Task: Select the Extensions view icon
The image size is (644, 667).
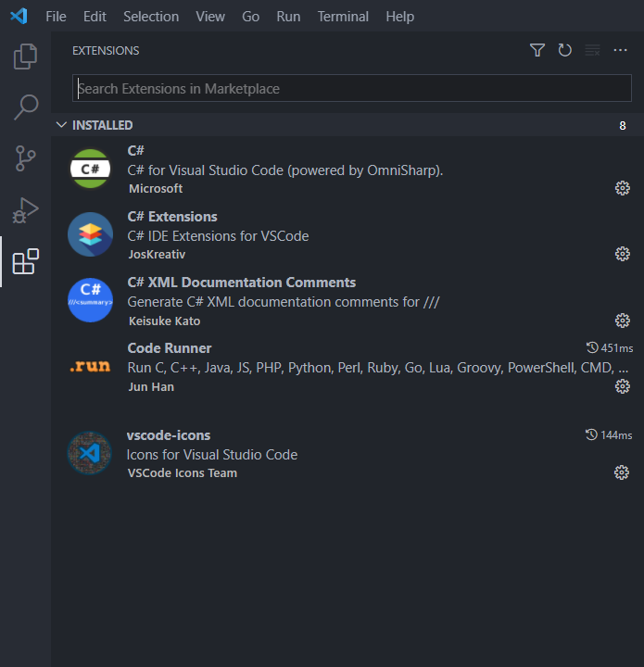Action: coord(26,261)
